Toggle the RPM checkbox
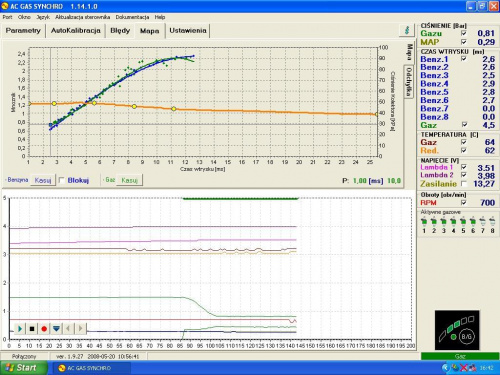The image size is (500, 375). [x=464, y=202]
